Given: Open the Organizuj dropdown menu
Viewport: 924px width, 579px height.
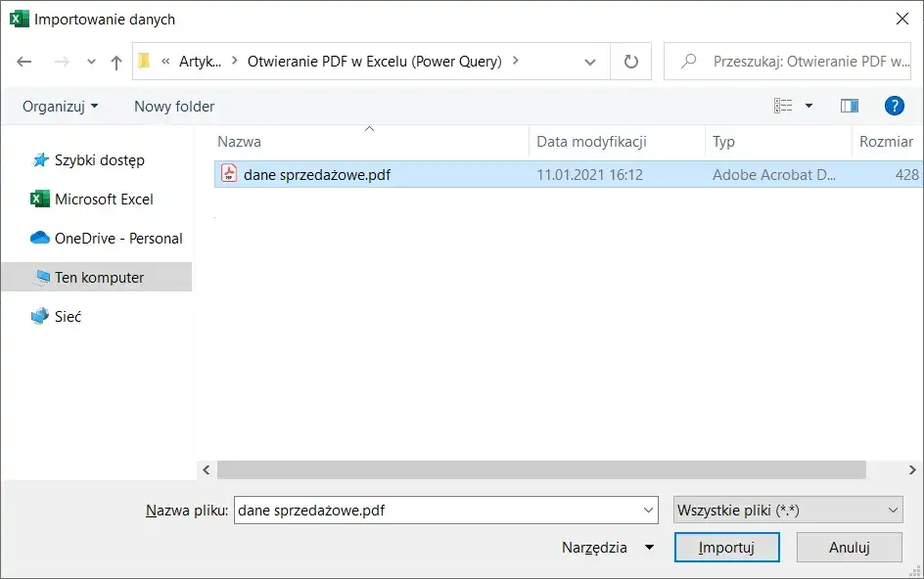Looking at the screenshot, I should coord(60,106).
